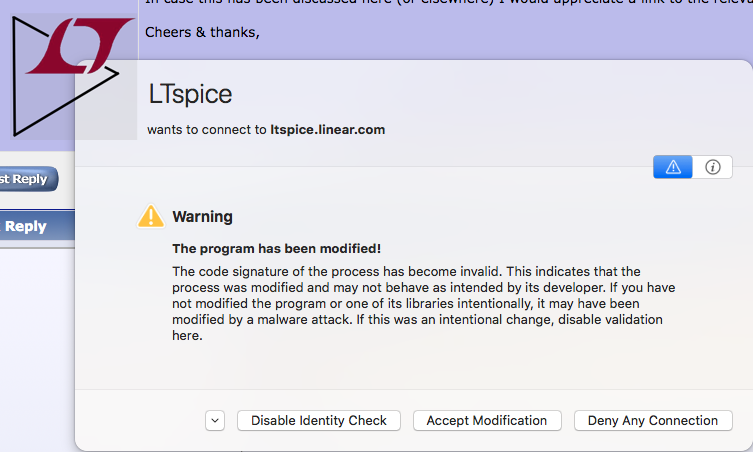Choose Deny Any Connection
Viewport: 753px width, 452px height.
pyautogui.click(x=653, y=421)
